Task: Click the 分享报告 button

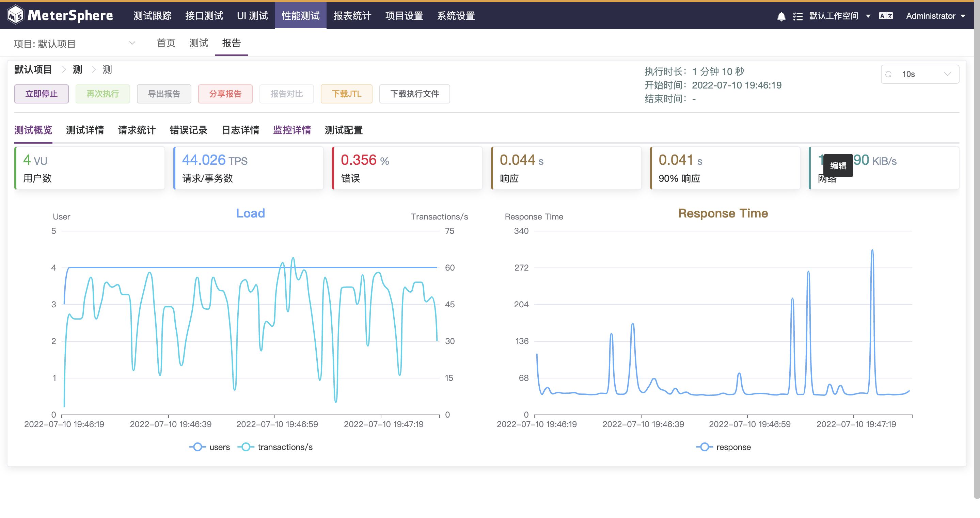Action: 225,94
